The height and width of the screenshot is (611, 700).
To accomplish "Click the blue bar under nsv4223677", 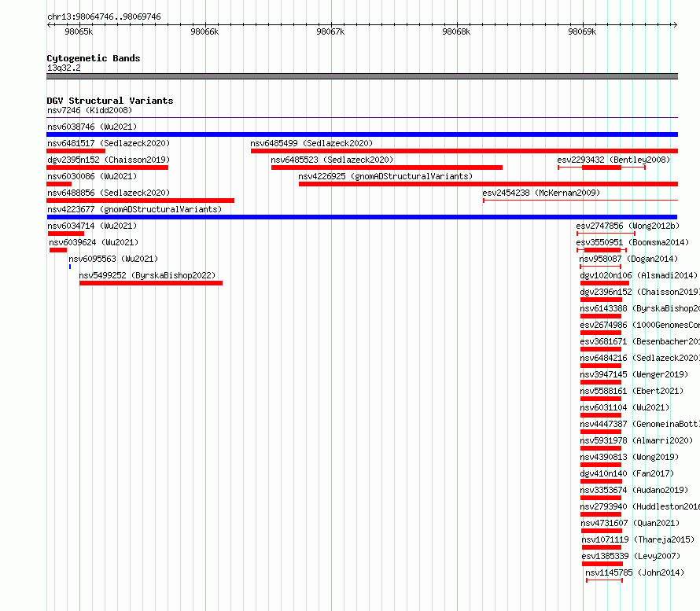I will click(x=362, y=217).
